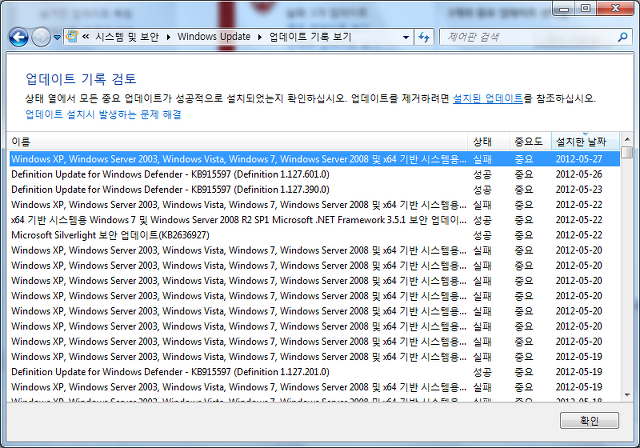Select the 업데이트 기록 보기 breadcrumb
The image size is (640, 448).
[x=310, y=37]
